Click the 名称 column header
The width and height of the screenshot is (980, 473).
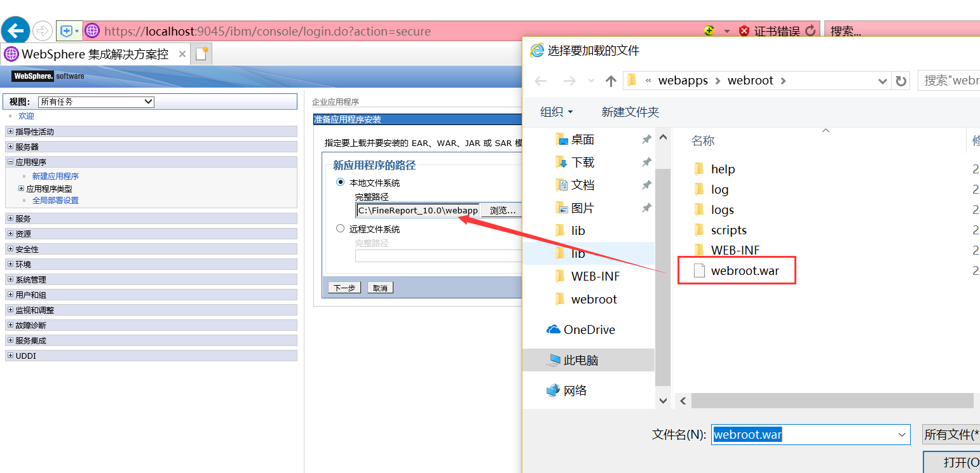(703, 141)
